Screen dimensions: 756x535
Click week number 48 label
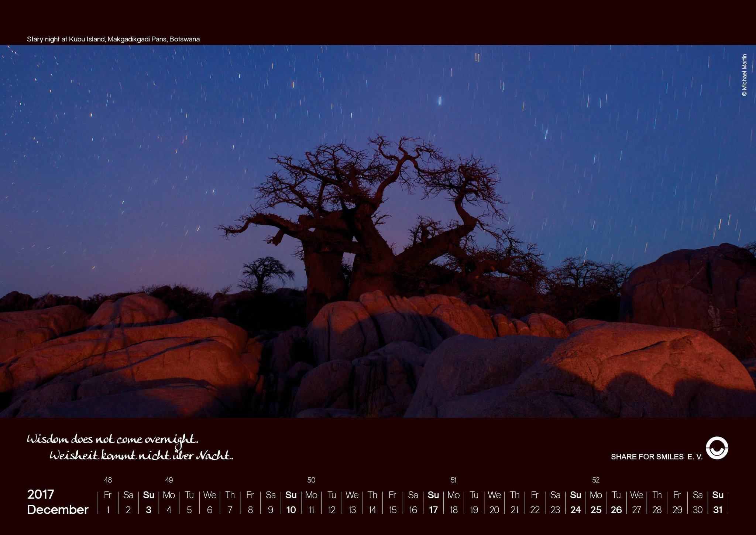point(108,480)
